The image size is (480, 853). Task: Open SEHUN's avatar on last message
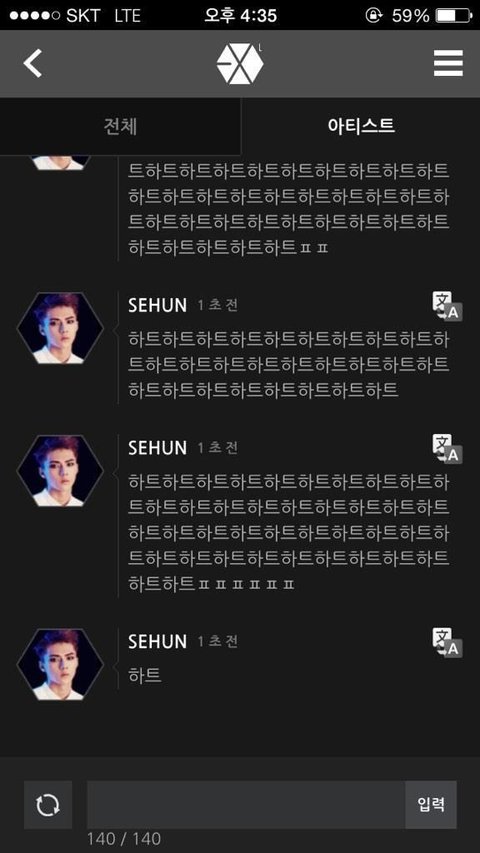pyautogui.click(x=60, y=664)
